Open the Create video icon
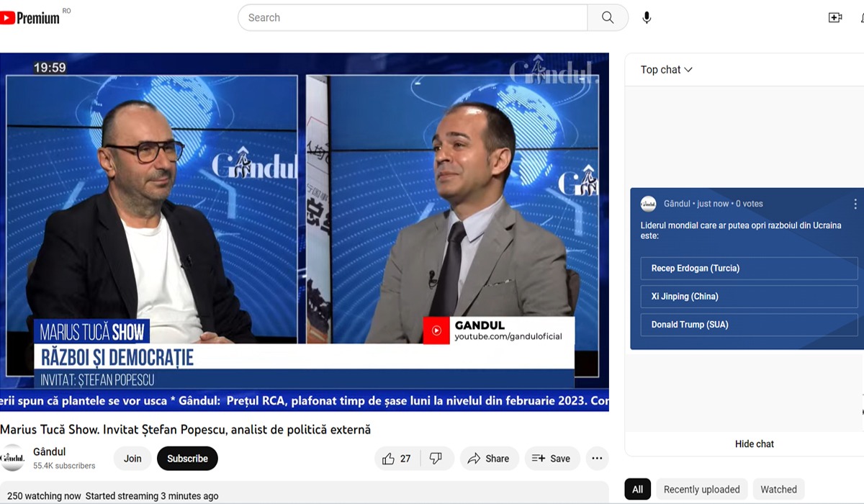 (835, 18)
